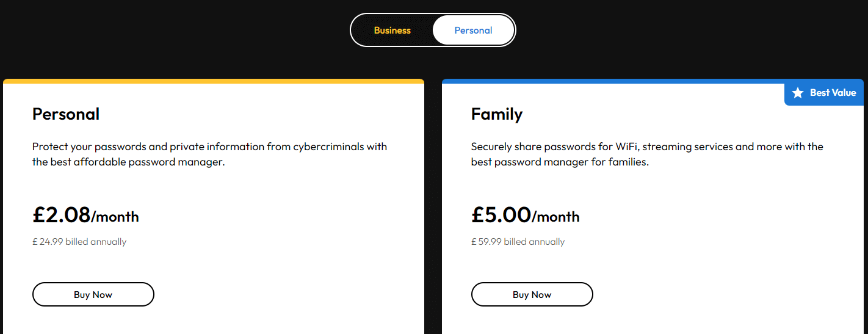Click the £59.99 billed annually text

(518, 242)
